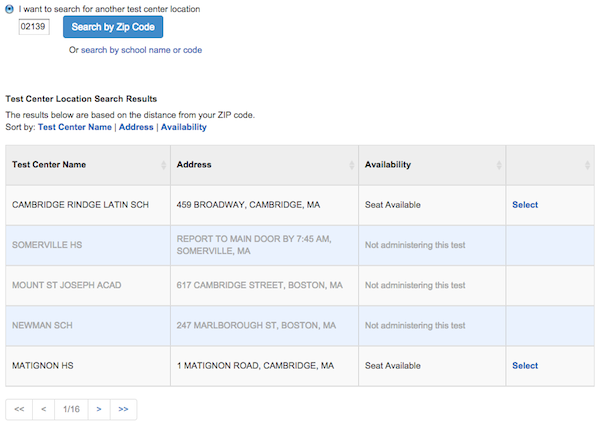600x425 pixels.
Task: Click sort arrows in the last column header
Action: coord(586,165)
